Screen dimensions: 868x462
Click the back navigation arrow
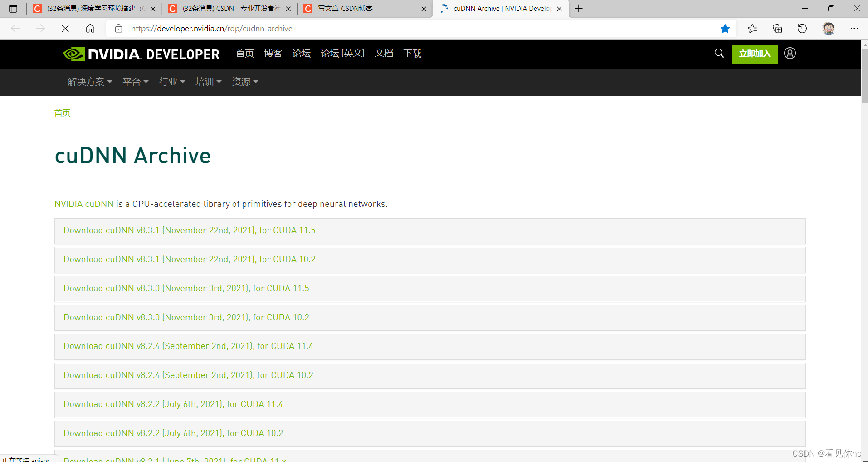coord(15,29)
